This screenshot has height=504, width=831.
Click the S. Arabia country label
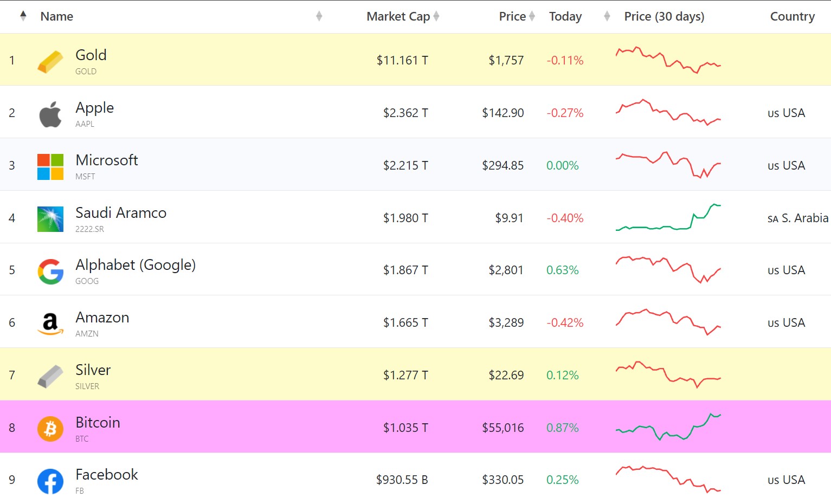798,218
